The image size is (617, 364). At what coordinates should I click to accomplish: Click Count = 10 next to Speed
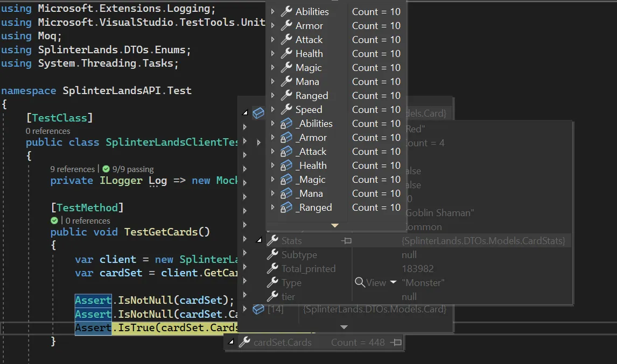pyautogui.click(x=376, y=110)
